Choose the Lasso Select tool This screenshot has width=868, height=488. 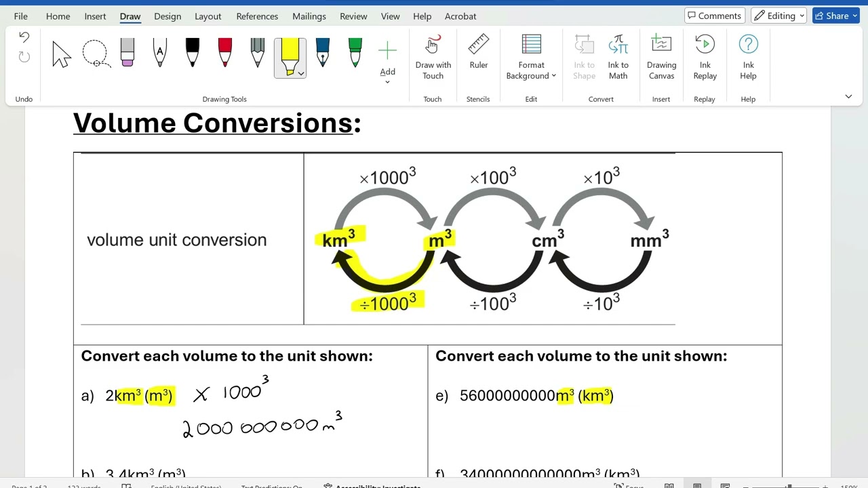coord(96,54)
